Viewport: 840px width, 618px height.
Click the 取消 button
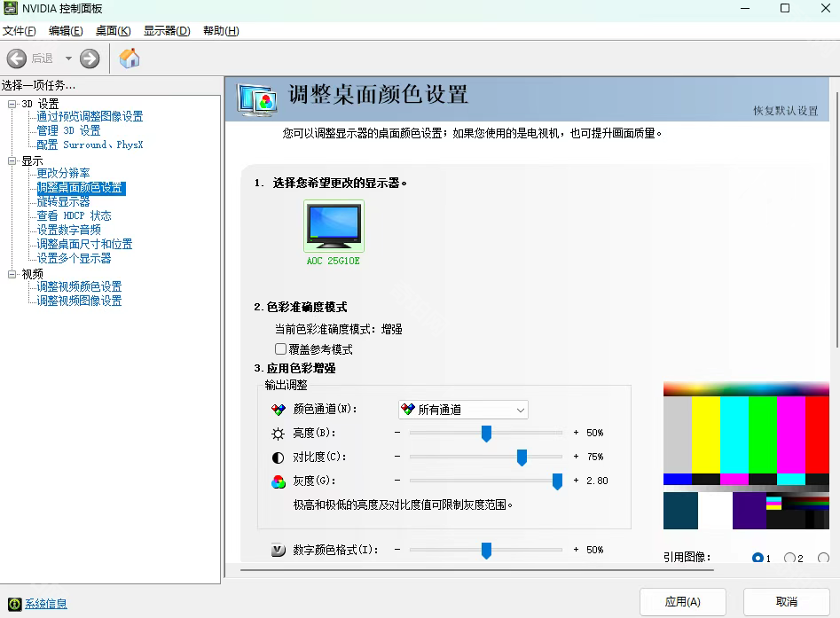pos(787,602)
